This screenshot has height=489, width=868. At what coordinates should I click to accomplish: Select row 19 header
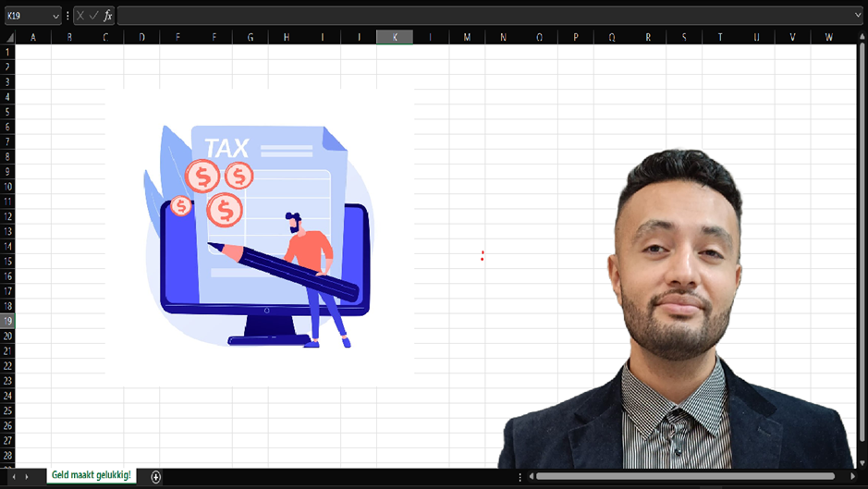(8, 321)
